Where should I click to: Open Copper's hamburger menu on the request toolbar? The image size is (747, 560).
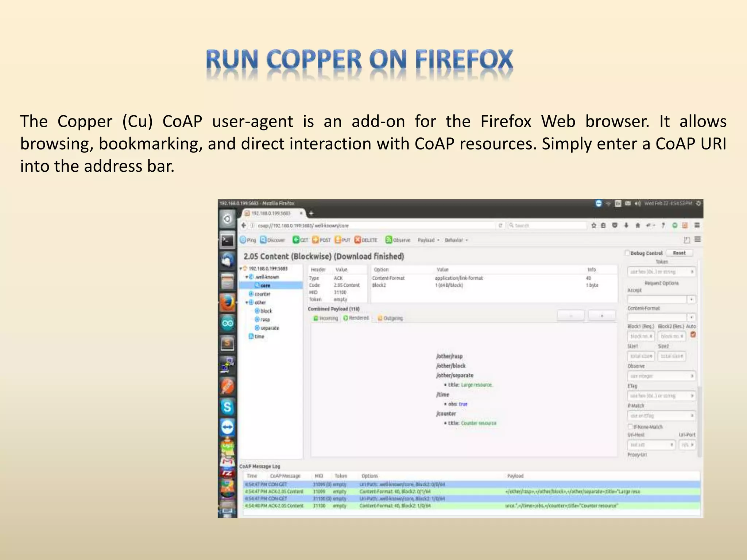698,239
